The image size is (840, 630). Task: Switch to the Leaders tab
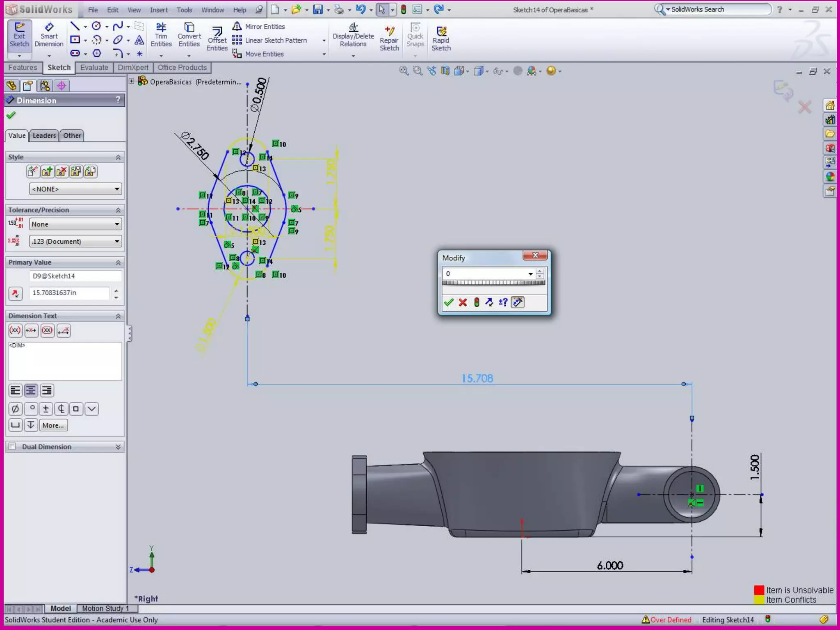click(x=44, y=135)
